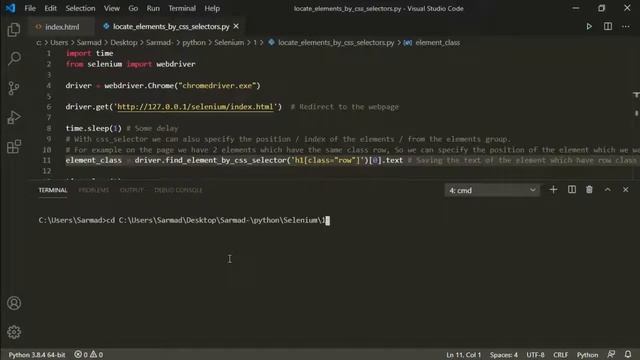This screenshot has width=640, height=360.
Task: Open the Source Control view
Action: (x=14, y=88)
